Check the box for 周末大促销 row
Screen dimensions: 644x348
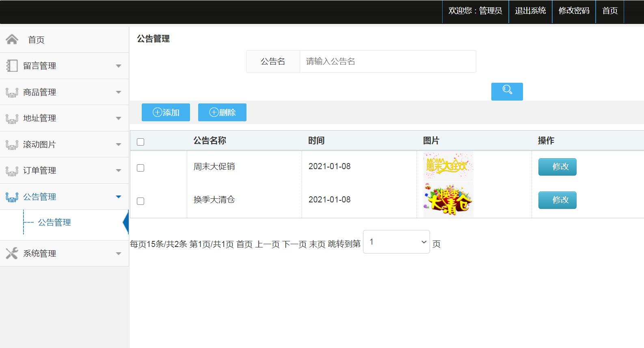(x=140, y=168)
